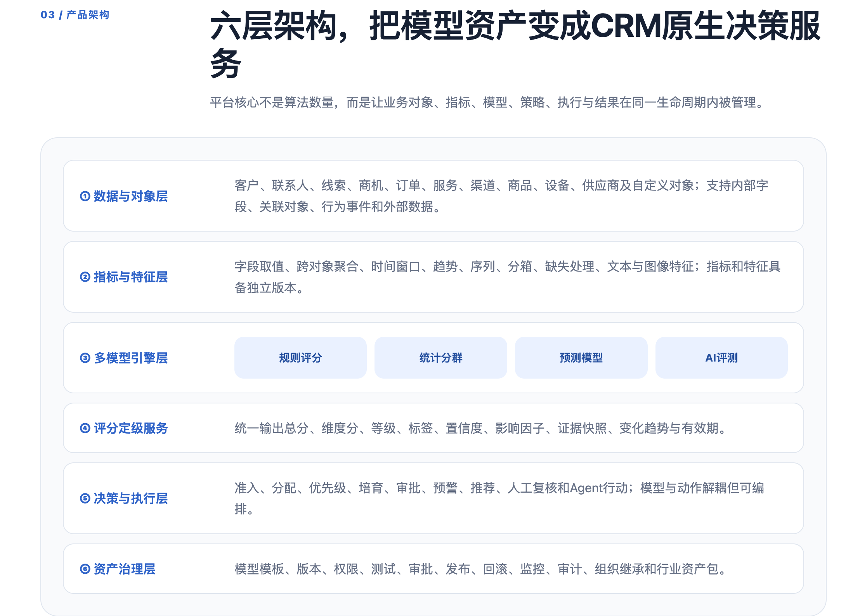The width and height of the screenshot is (860, 616).
Task: Click the 03 / 产品架构 section label
Action: 75,15
